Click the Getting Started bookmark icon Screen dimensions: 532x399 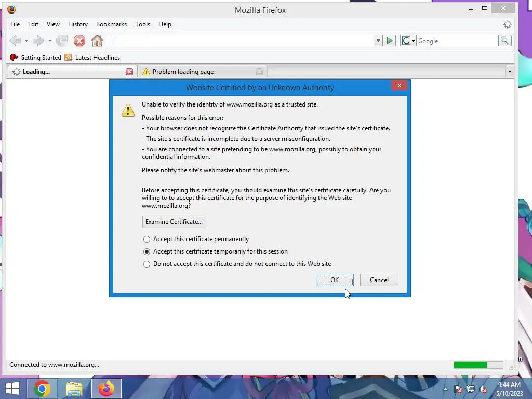click(x=13, y=57)
